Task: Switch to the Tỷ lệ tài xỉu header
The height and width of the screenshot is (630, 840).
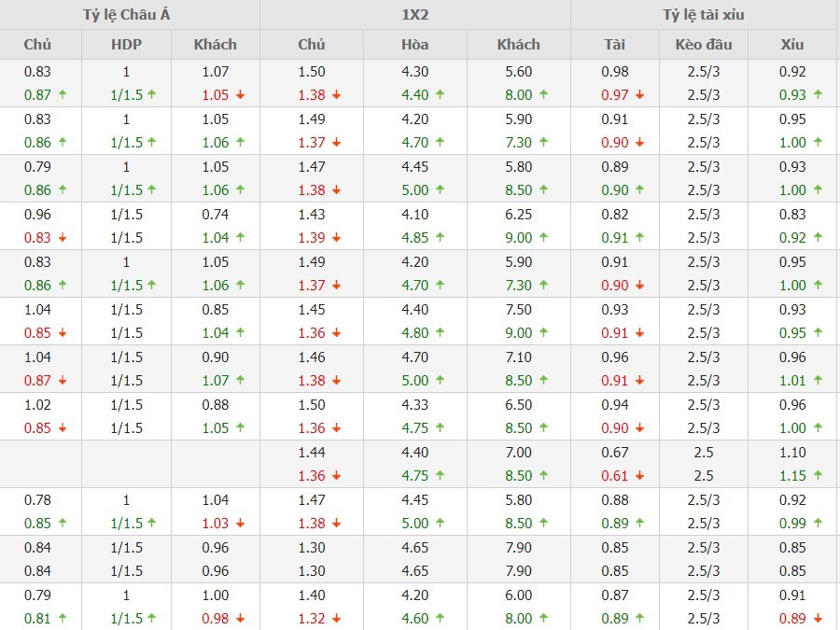Action: [704, 15]
